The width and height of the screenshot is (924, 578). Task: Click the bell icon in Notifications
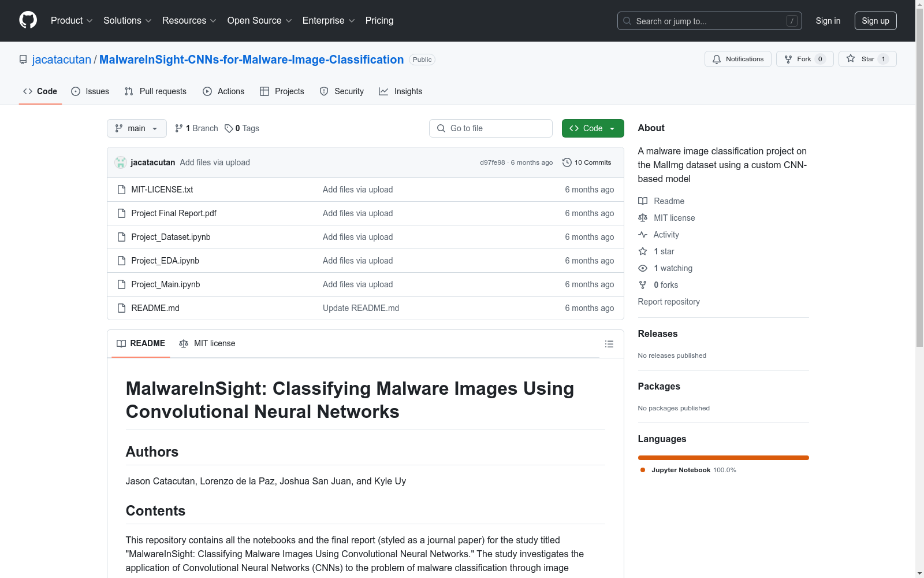717,59
